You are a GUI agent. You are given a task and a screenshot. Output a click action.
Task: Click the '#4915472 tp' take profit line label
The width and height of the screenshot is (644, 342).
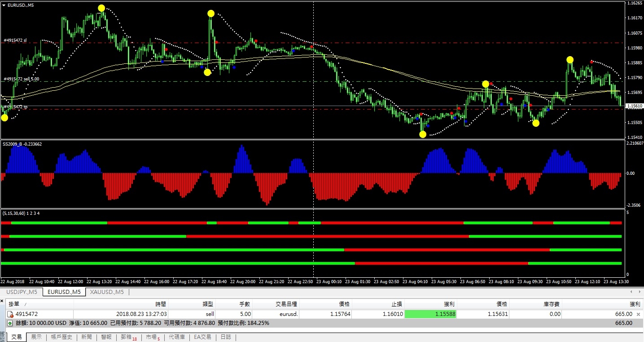click(15, 107)
